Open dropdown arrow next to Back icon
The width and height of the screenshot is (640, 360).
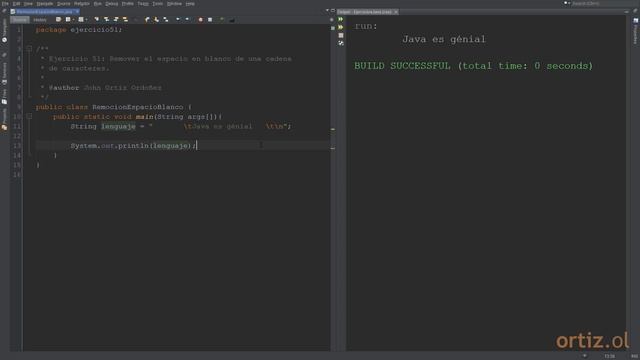pyautogui.click(x=73, y=19)
